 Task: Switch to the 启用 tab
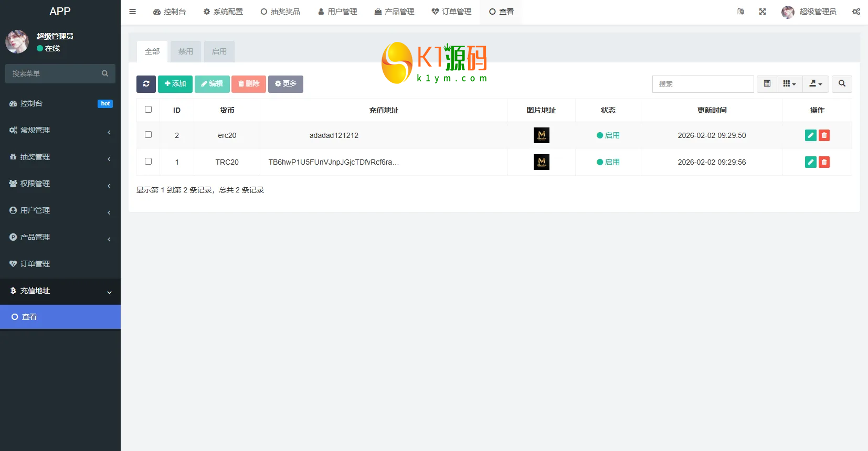click(x=219, y=51)
